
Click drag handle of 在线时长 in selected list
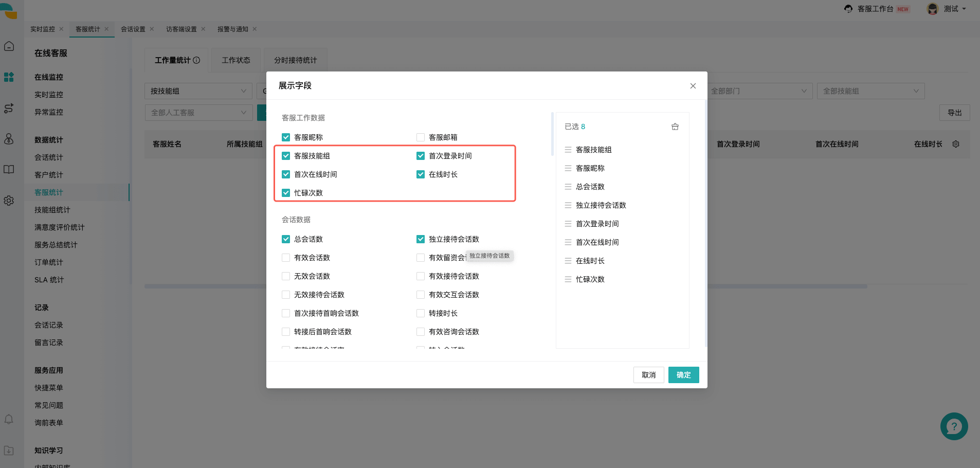tap(568, 261)
